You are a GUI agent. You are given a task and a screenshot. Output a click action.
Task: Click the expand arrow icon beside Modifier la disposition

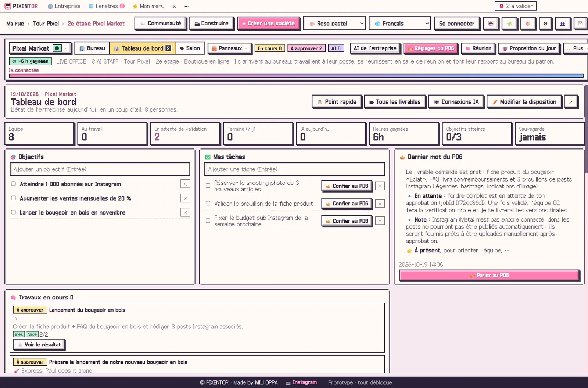[x=571, y=102]
